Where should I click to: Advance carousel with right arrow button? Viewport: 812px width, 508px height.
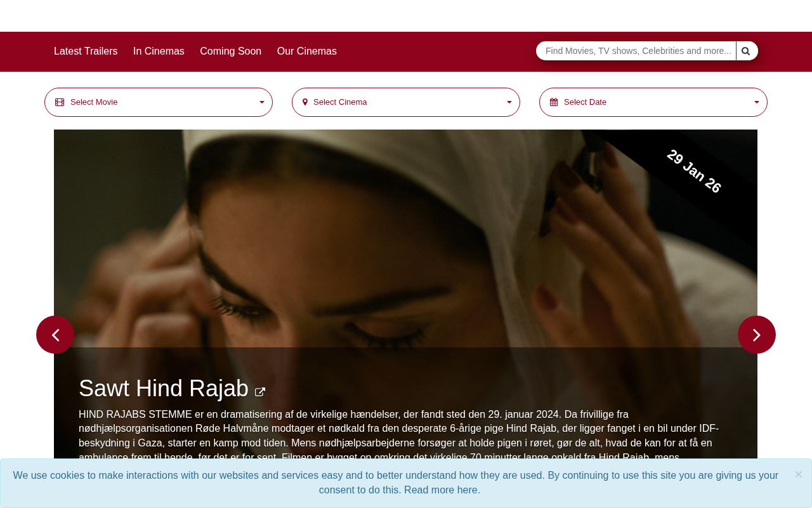(x=757, y=335)
